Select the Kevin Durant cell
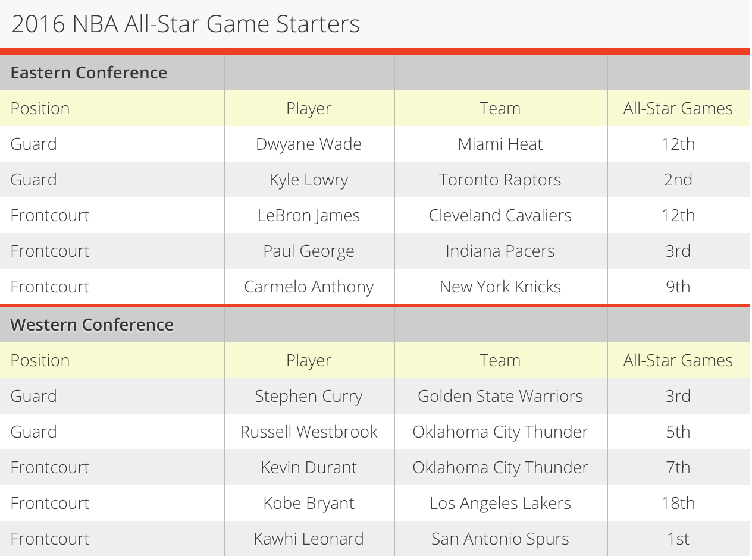Viewport: 752px width, 560px height. [x=309, y=468]
